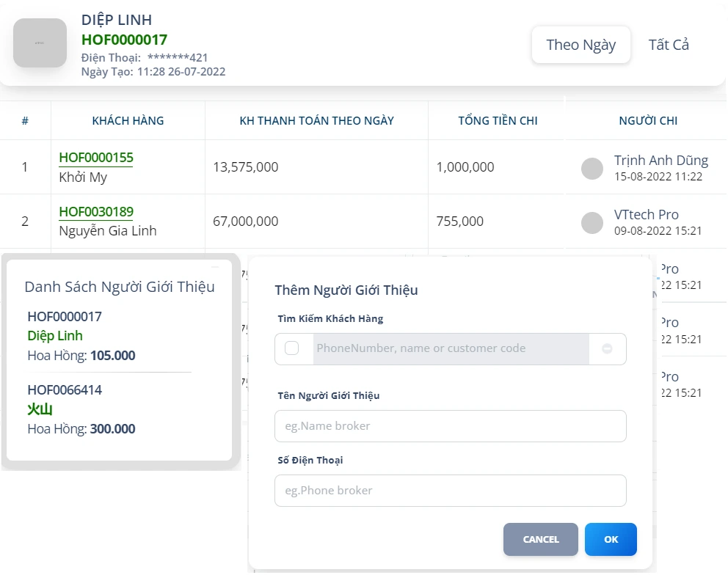Focus the PhoneNumber, name or customer code field
728x575 pixels.
click(451, 349)
